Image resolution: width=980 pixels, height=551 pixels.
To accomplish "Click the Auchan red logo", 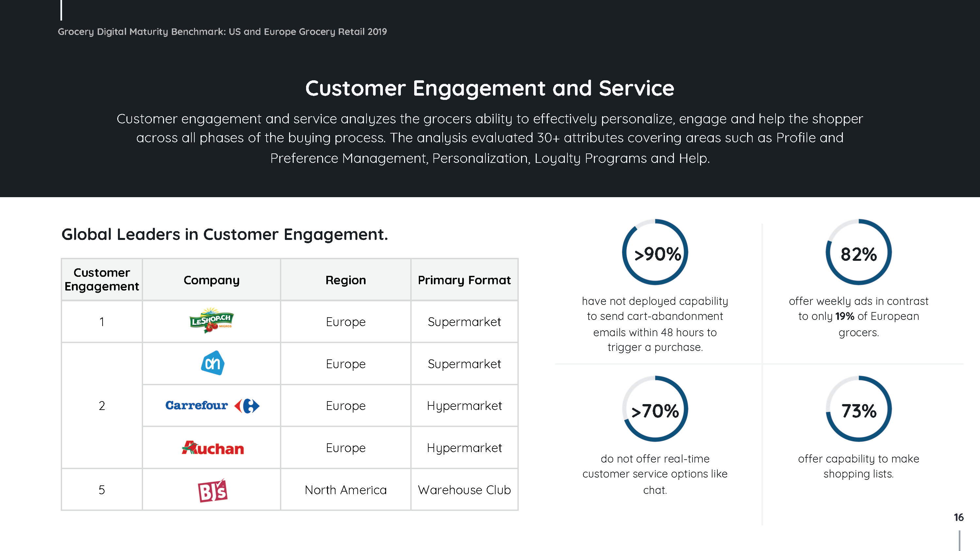I will point(212,448).
